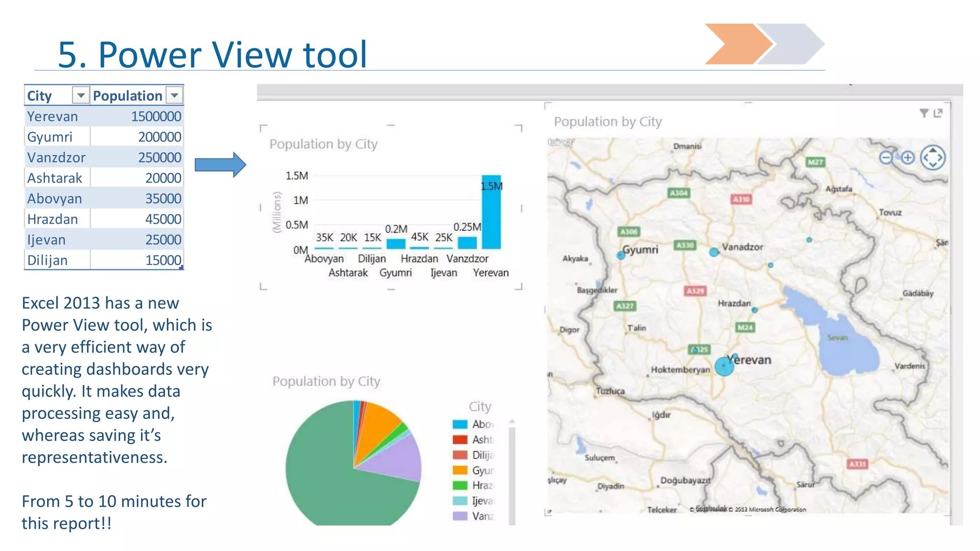Select the Gyumri cell in the table

57,137
